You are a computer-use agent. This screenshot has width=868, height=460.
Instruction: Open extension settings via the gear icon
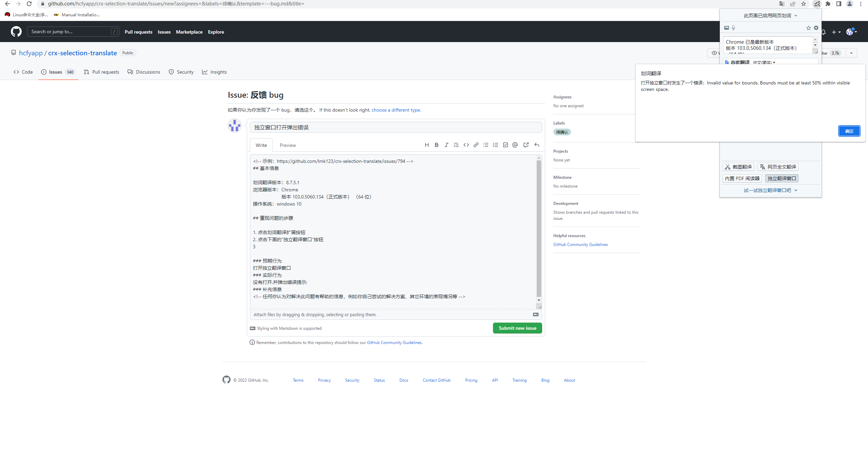point(816,28)
